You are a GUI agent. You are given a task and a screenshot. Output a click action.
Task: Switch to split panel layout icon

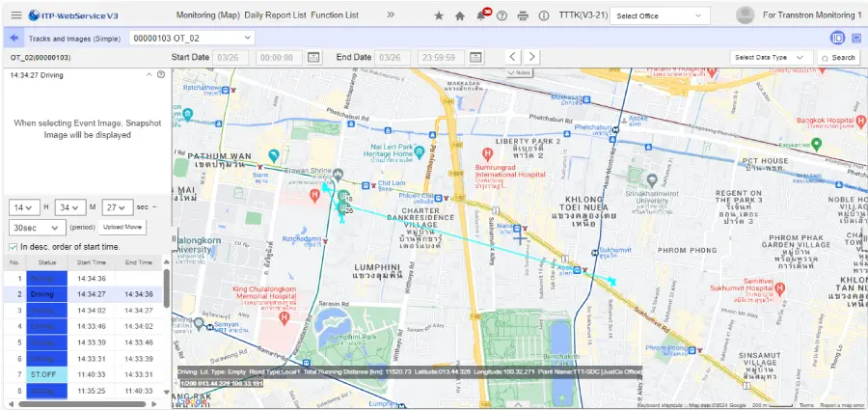point(837,39)
